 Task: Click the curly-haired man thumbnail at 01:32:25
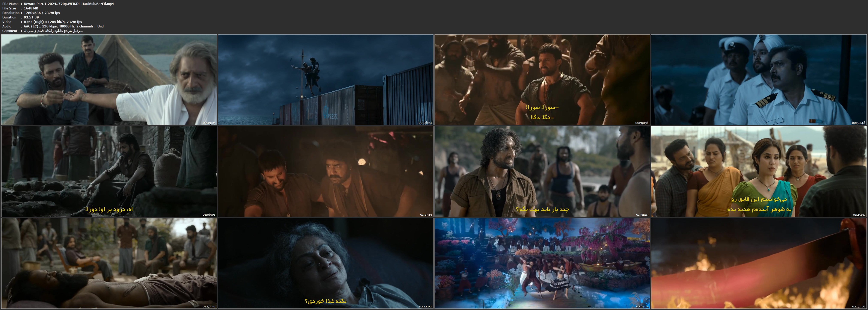pyautogui.click(x=542, y=171)
